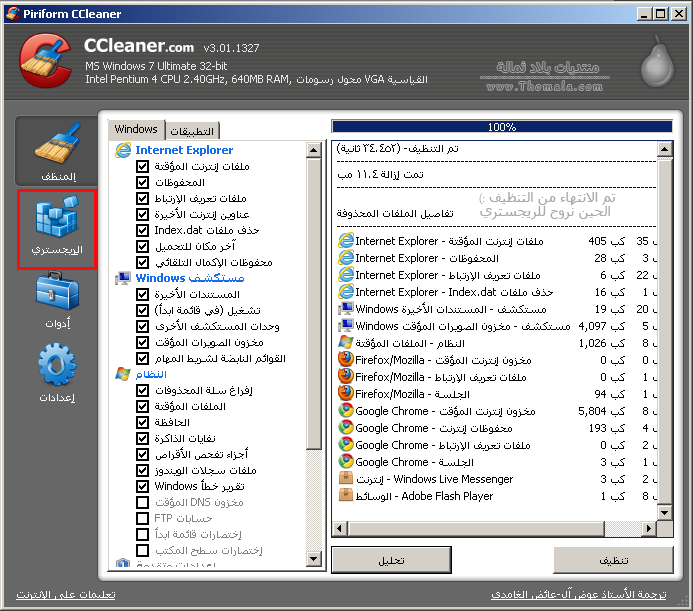Select Firefox icon on 94 KB row

coord(346,394)
